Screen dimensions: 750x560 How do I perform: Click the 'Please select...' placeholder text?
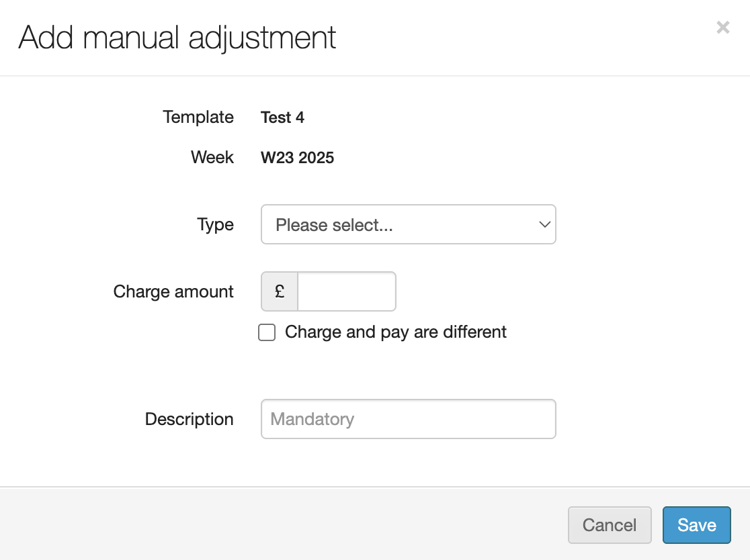coord(334,225)
